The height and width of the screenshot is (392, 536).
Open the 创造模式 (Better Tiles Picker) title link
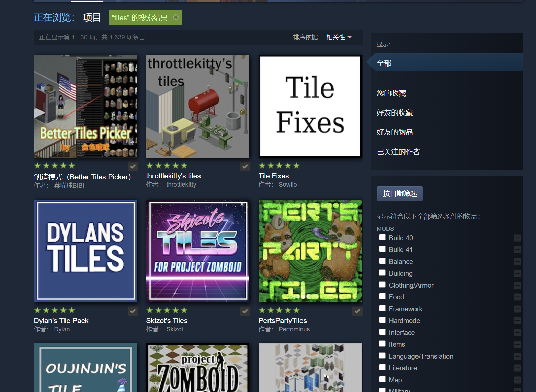(82, 177)
